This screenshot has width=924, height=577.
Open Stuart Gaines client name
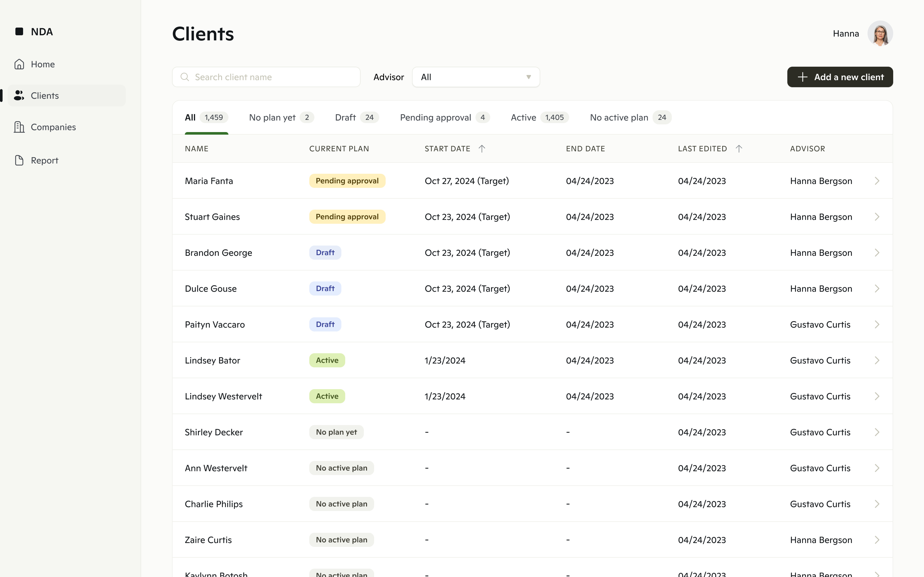[x=212, y=217]
